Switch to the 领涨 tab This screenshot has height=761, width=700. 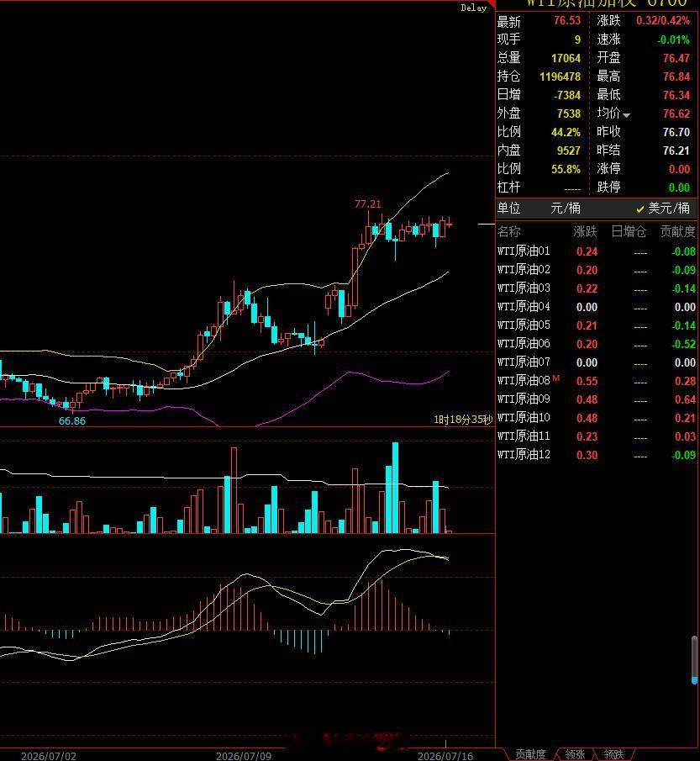click(x=575, y=754)
